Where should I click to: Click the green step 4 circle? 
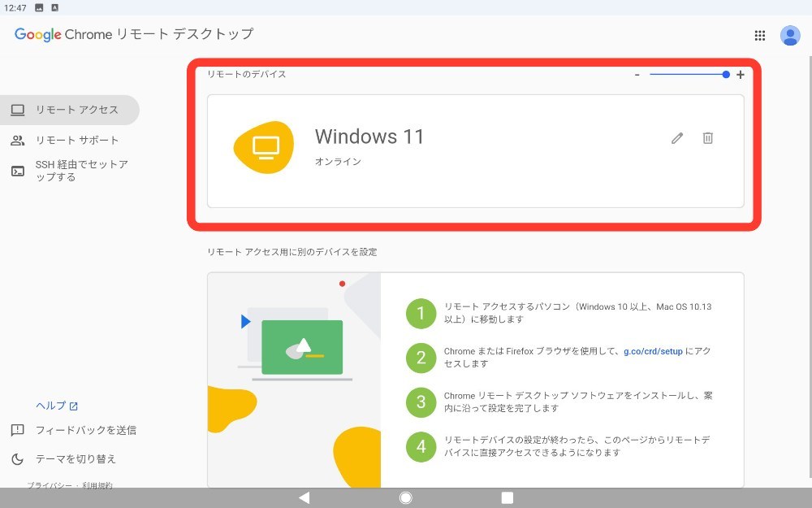pyautogui.click(x=421, y=447)
